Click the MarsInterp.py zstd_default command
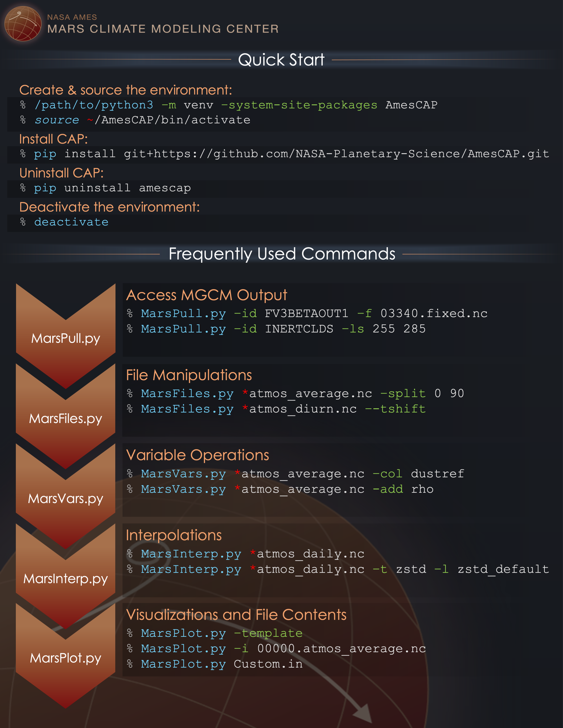The image size is (563, 728). pos(338,569)
